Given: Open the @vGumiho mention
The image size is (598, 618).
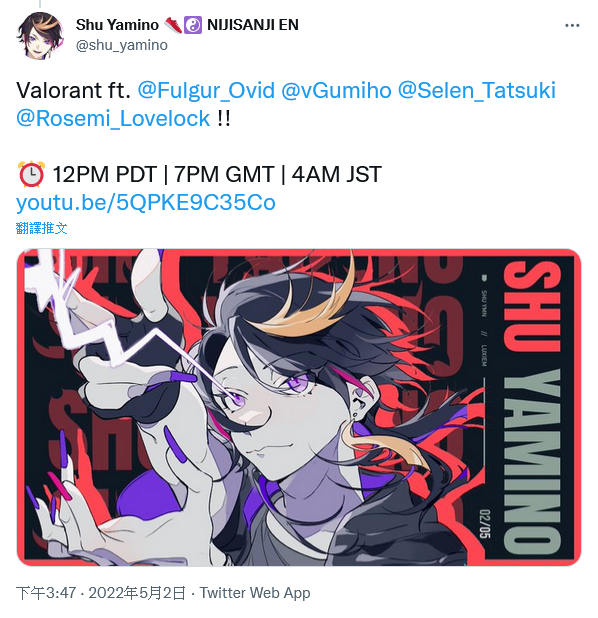Looking at the screenshot, I should pos(336,90).
